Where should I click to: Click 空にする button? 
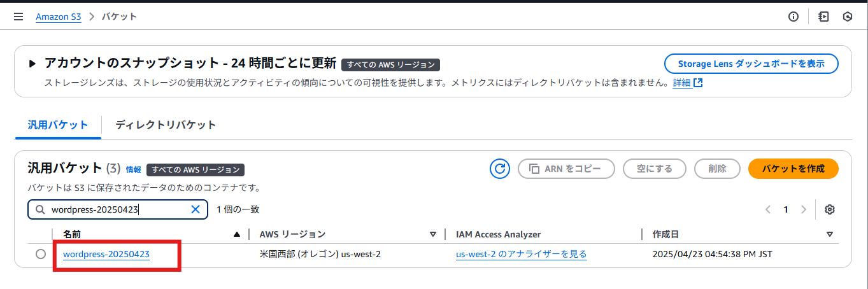pos(654,169)
